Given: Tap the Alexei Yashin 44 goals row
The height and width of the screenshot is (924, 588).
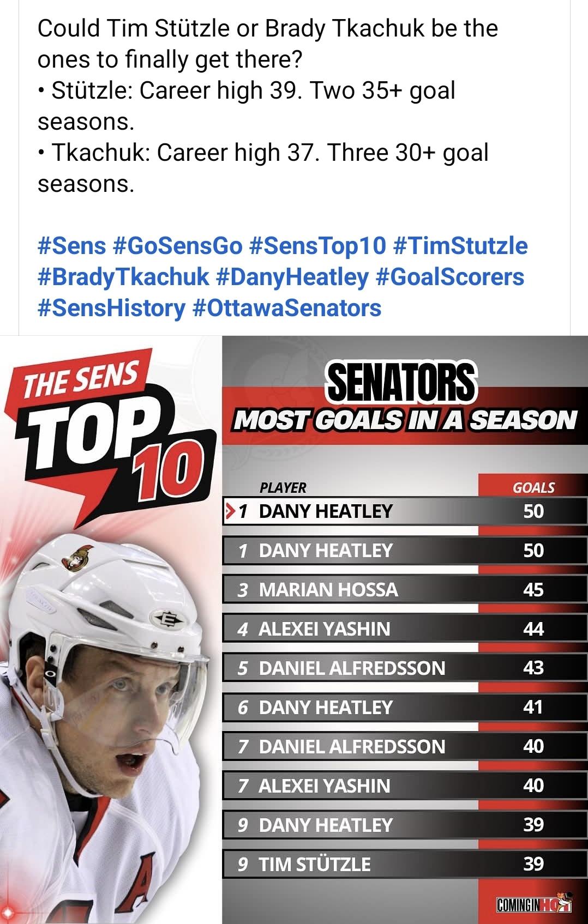Looking at the screenshot, I should (x=404, y=629).
